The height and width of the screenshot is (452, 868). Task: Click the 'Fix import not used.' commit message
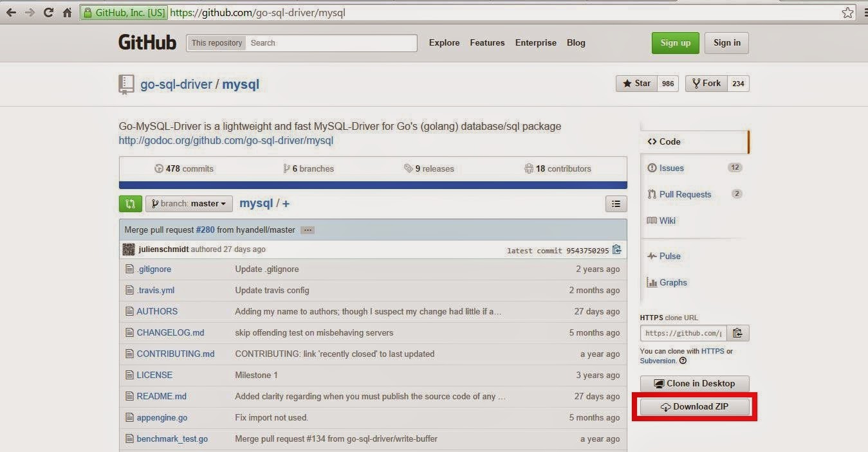pos(272,418)
